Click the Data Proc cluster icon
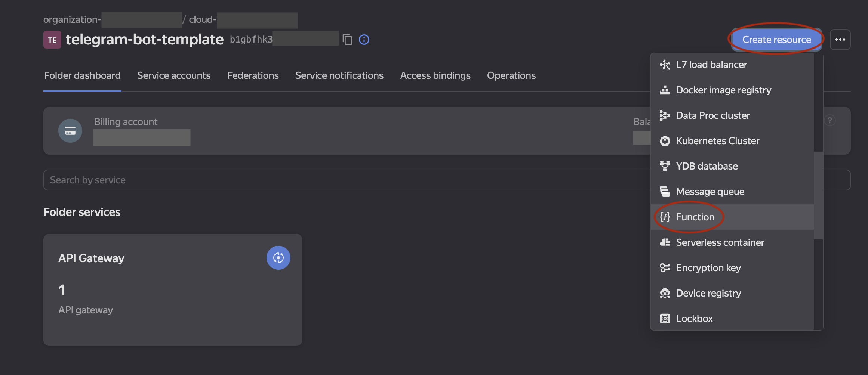Screen dimensions: 868x375 click(x=665, y=115)
